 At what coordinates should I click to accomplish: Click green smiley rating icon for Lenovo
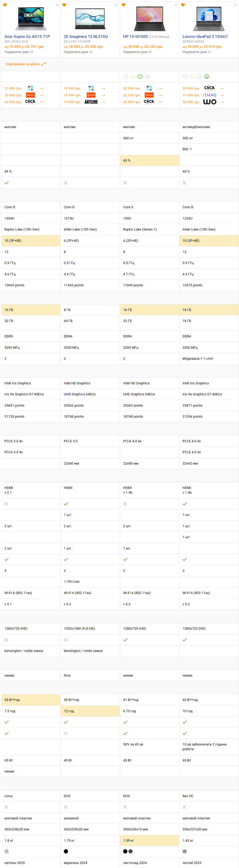click(x=207, y=77)
